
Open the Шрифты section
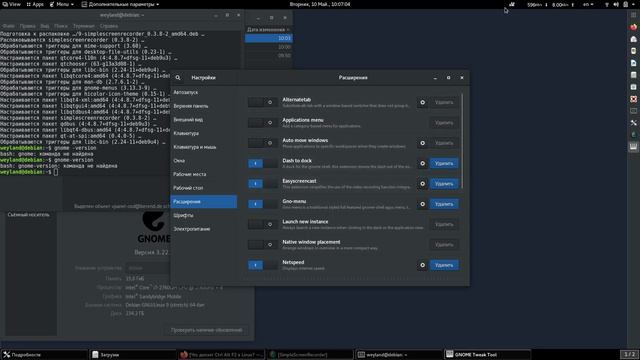pos(204,215)
